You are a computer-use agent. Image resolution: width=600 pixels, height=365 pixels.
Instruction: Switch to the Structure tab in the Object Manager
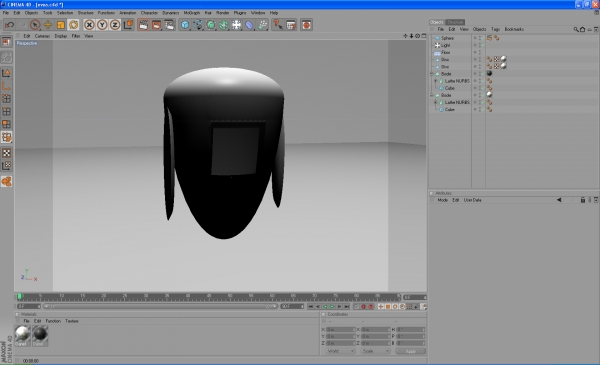455,22
